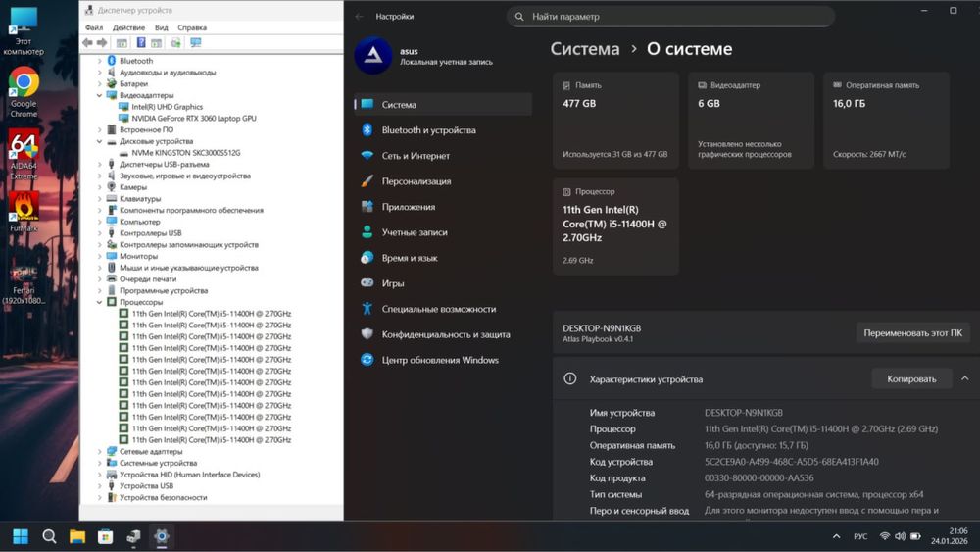Click the Найти параметр search field
Image resolution: width=980 pixels, height=552 pixels.
(x=670, y=17)
